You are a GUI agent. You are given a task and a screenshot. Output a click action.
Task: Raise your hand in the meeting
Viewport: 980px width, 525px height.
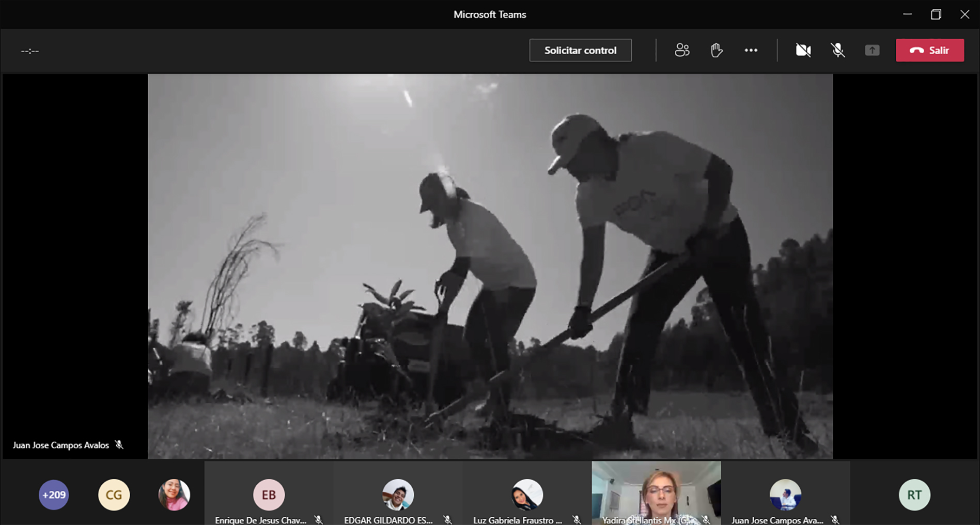coord(716,50)
